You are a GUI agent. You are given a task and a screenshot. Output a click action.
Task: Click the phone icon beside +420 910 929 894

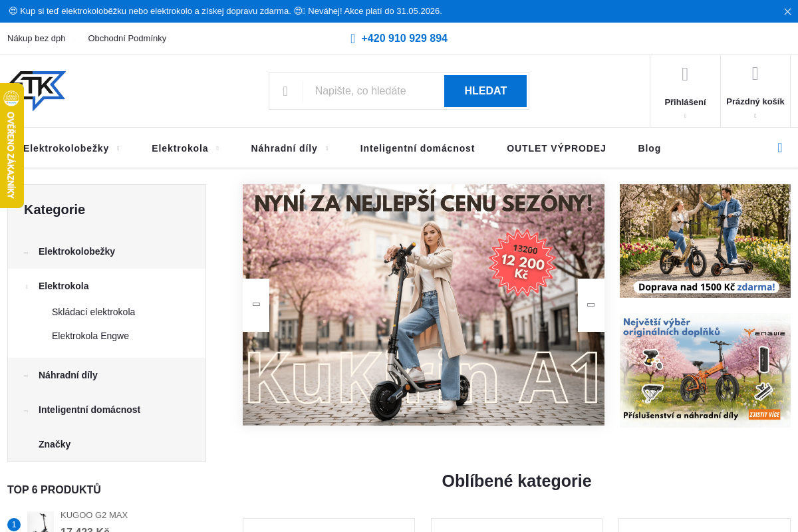pyautogui.click(x=353, y=39)
